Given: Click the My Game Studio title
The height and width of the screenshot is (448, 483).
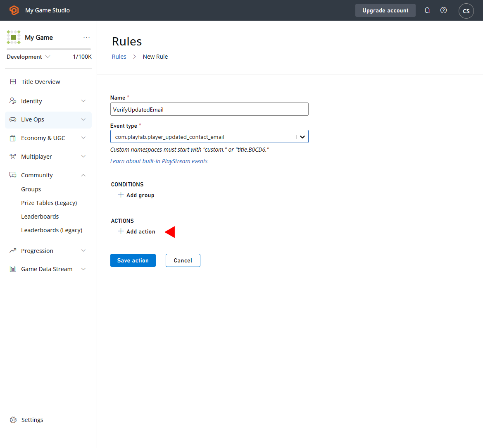Looking at the screenshot, I should pos(48,10).
